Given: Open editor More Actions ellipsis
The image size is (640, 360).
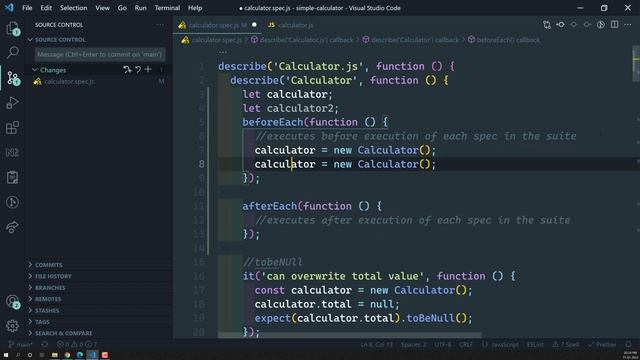Looking at the screenshot, I should (628, 25).
